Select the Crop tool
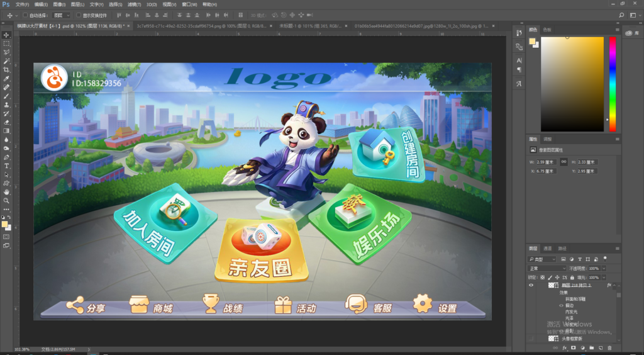The image size is (644, 355). pyautogui.click(x=6, y=69)
